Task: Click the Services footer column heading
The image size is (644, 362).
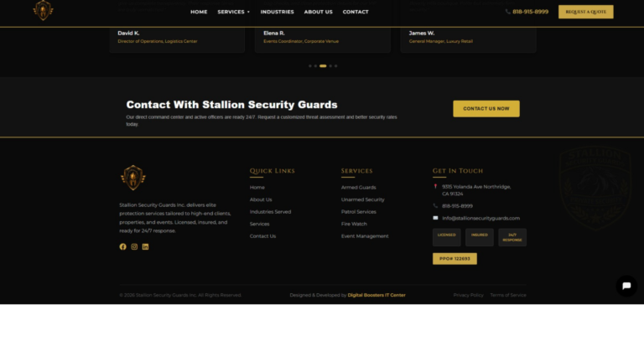Action: point(357,171)
